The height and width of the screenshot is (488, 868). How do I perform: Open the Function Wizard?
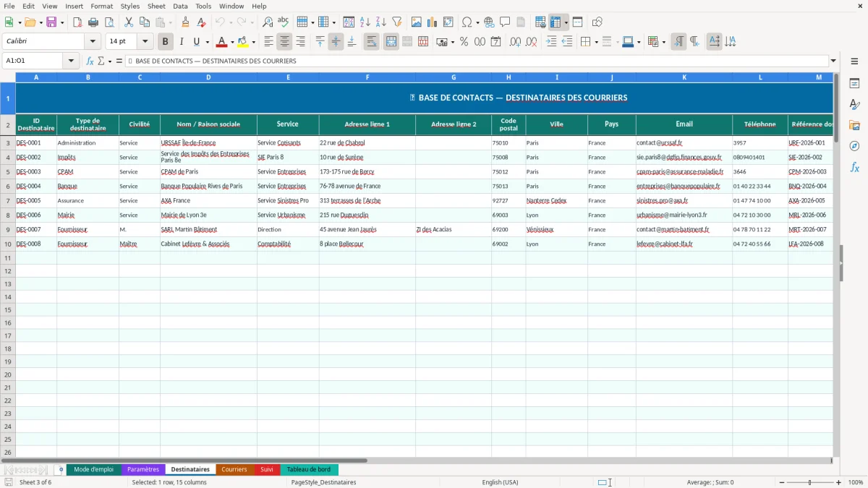pyautogui.click(x=90, y=61)
